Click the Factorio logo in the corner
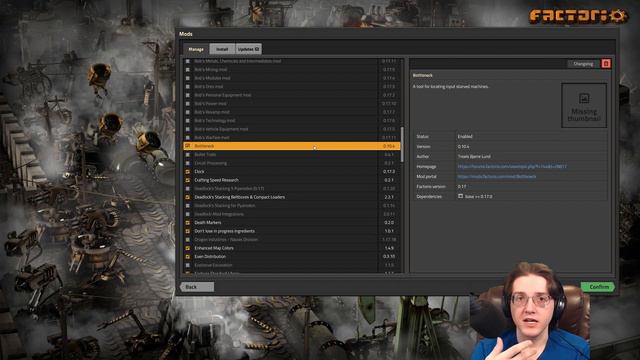 [578, 16]
